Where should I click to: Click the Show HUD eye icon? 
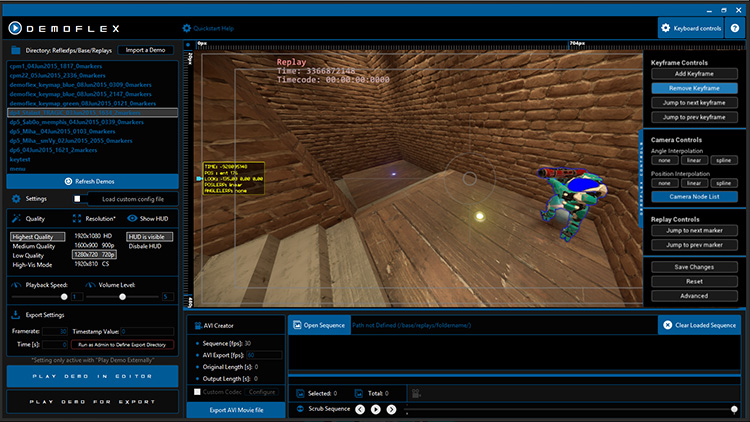click(x=133, y=218)
